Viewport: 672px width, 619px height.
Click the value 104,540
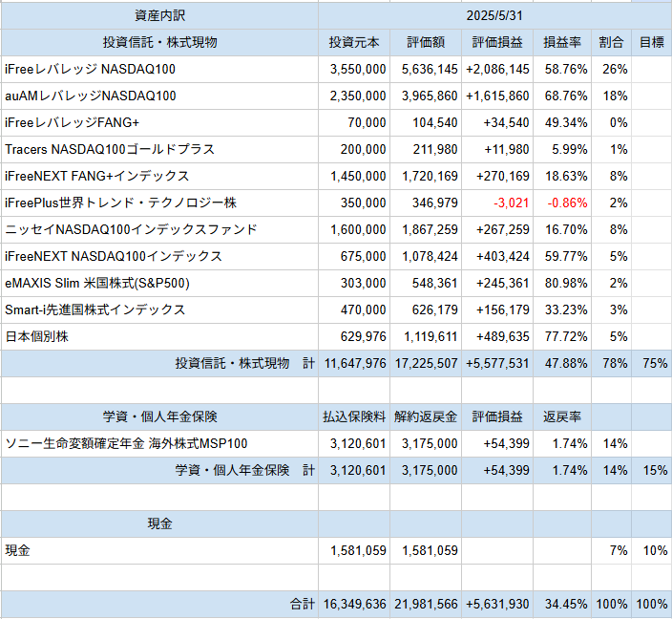(426, 122)
